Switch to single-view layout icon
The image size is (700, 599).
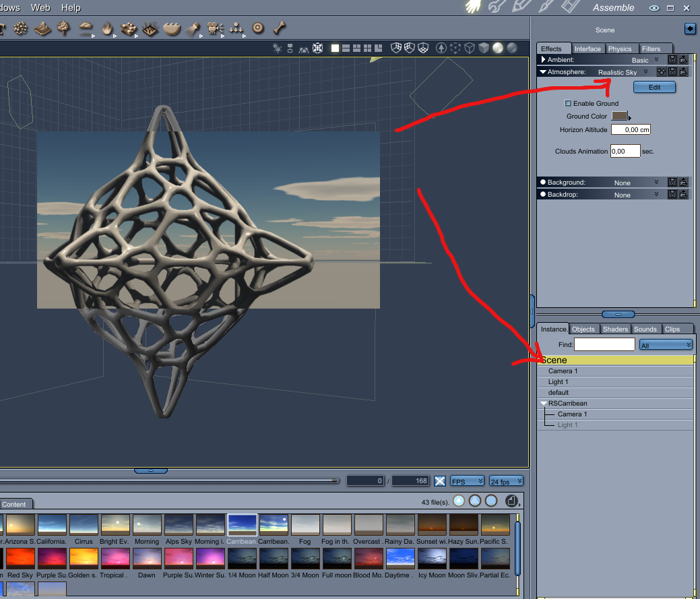click(x=335, y=49)
